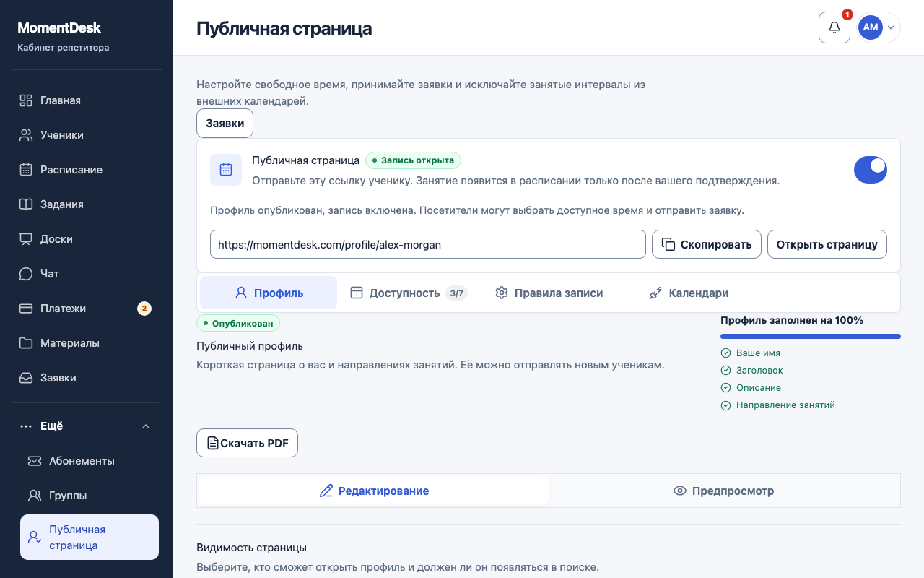Click the Описание checklist item
The image size is (924, 578).
pos(751,388)
